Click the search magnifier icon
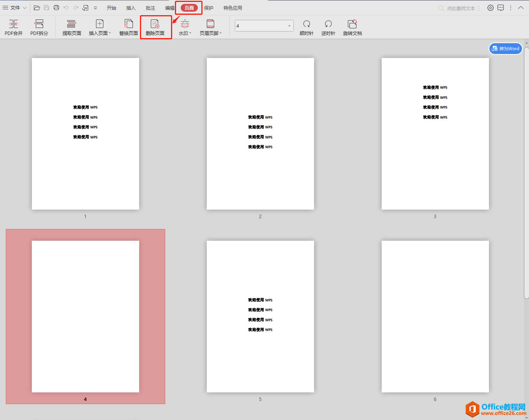 (x=441, y=8)
